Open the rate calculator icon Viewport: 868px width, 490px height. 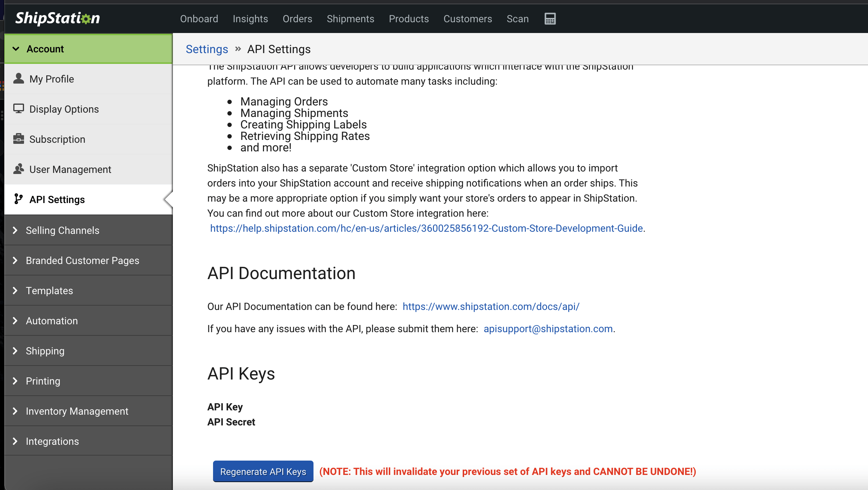(x=550, y=19)
